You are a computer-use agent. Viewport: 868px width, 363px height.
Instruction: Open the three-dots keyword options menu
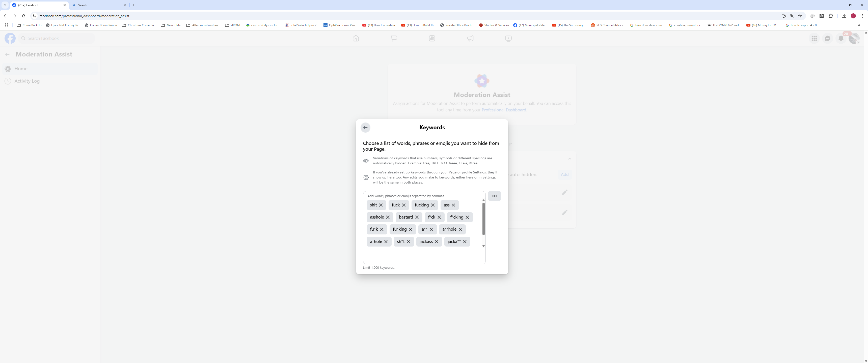point(494,196)
